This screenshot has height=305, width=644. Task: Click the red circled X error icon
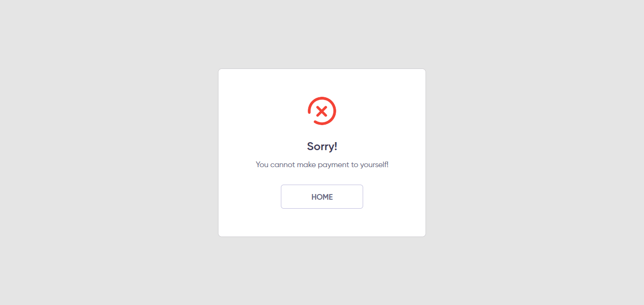pos(322,111)
